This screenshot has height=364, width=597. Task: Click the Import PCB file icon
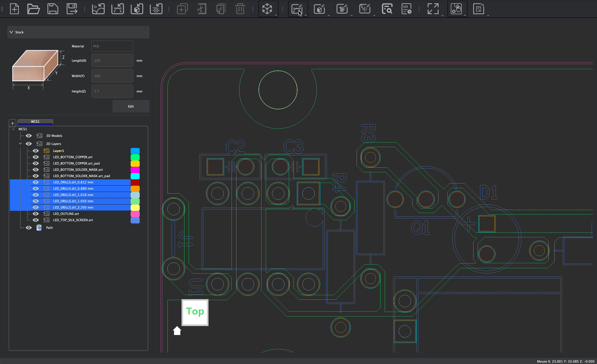[156, 9]
